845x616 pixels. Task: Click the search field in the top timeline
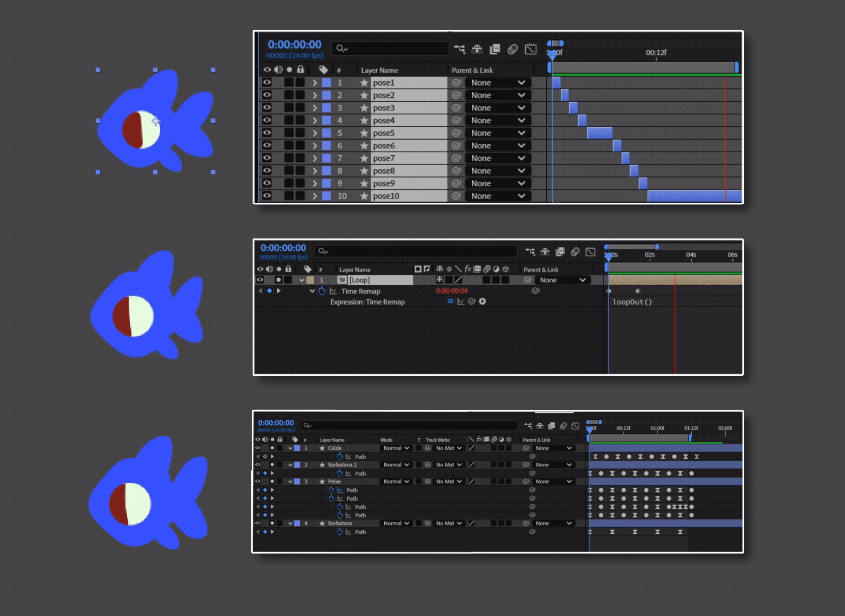389,48
